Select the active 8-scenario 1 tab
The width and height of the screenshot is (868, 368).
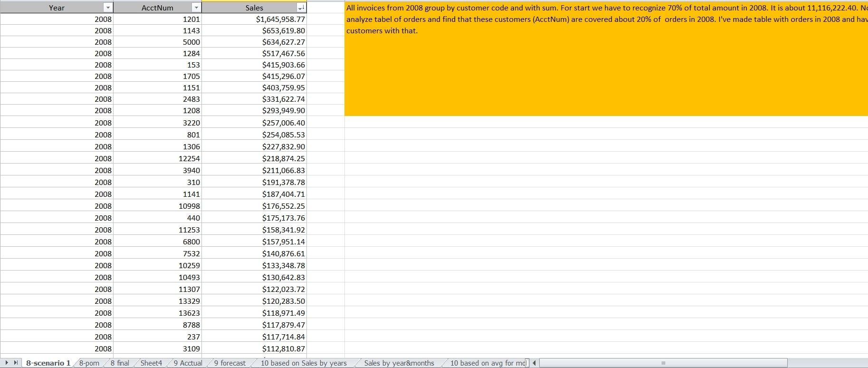coord(48,363)
